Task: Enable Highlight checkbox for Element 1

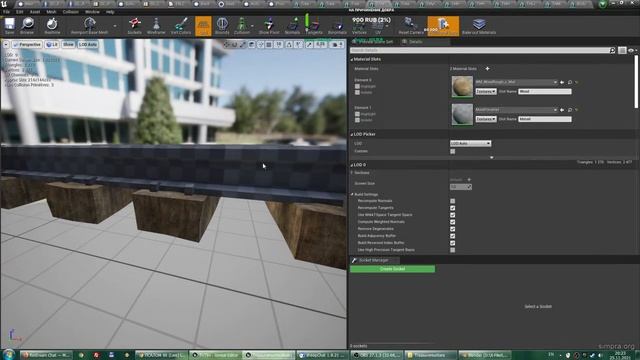Action: coord(357,114)
